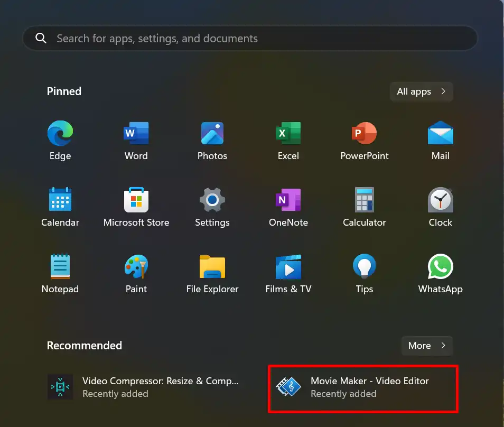Open the Mail app

tap(441, 140)
